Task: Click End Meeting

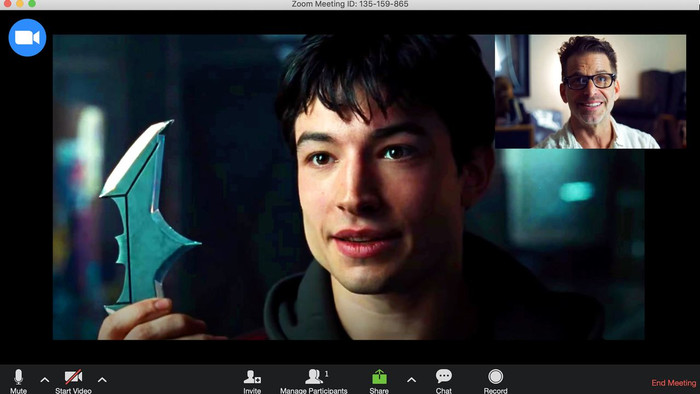Action: (674, 383)
